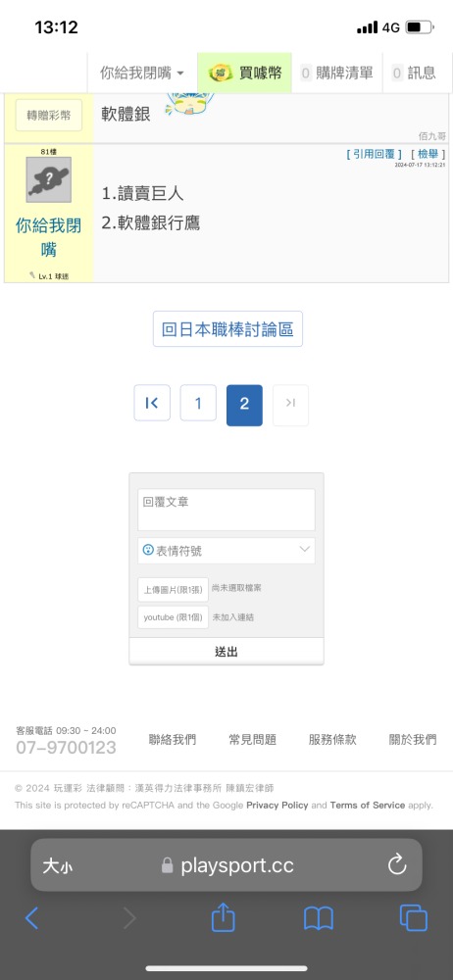Screen dimensions: 453x980
Task: Open Safari tabs overview icon
Action: click(x=414, y=917)
